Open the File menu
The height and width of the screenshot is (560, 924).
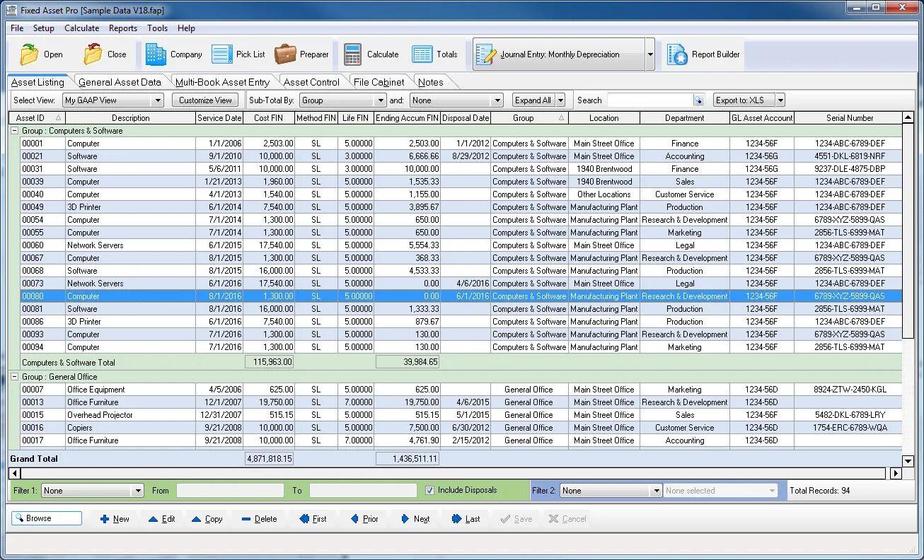point(17,28)
